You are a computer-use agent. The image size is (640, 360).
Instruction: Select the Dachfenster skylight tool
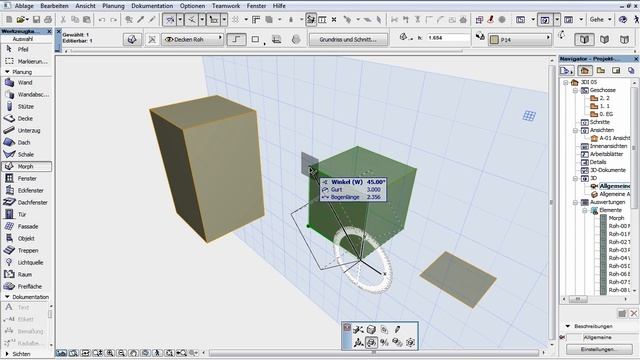click(32, 202)
